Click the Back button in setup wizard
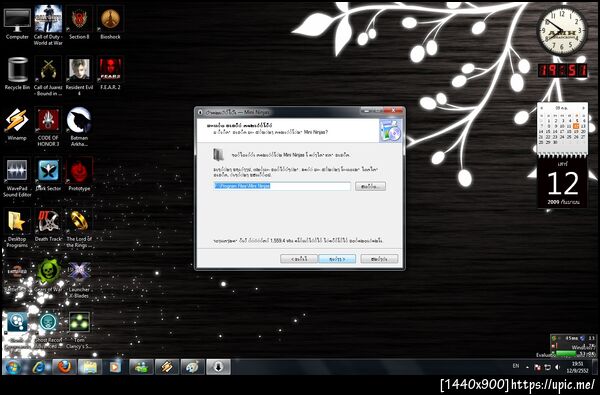600x395 pixels. click(299, 259)
